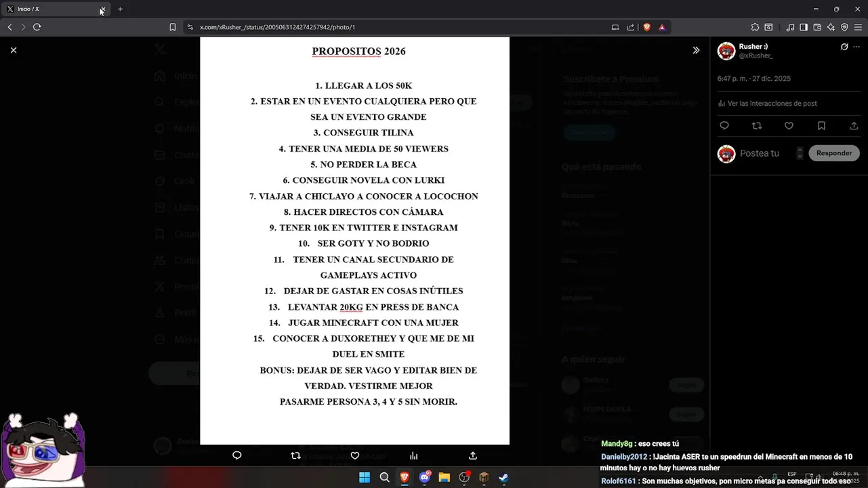Click the Responder button

pos(834,153)
